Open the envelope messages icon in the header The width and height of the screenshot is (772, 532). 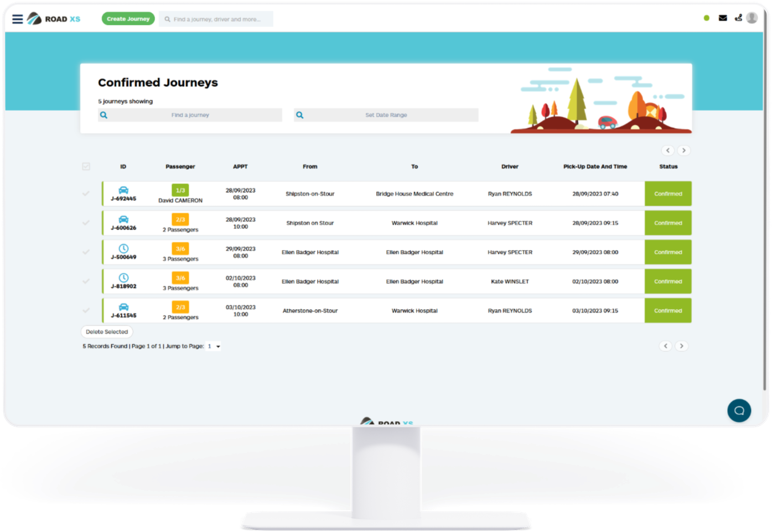pyautogui.click(x=722, y=18)
